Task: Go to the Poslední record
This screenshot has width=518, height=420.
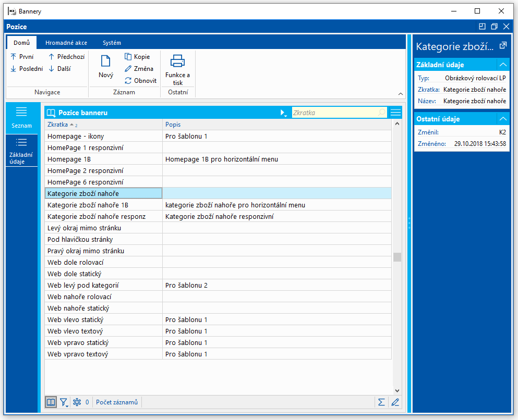Action: (27, 69)
